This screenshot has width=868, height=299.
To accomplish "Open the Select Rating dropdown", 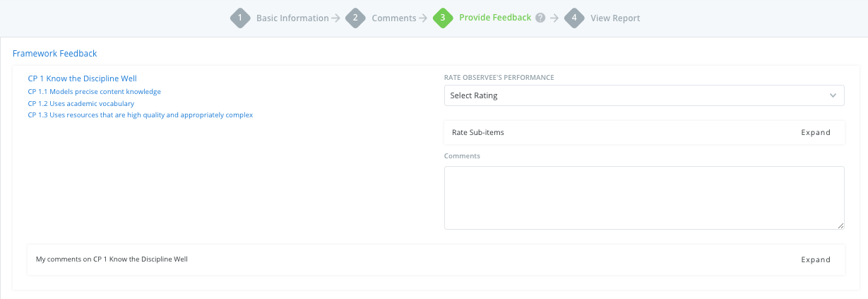I will [644, 95].
